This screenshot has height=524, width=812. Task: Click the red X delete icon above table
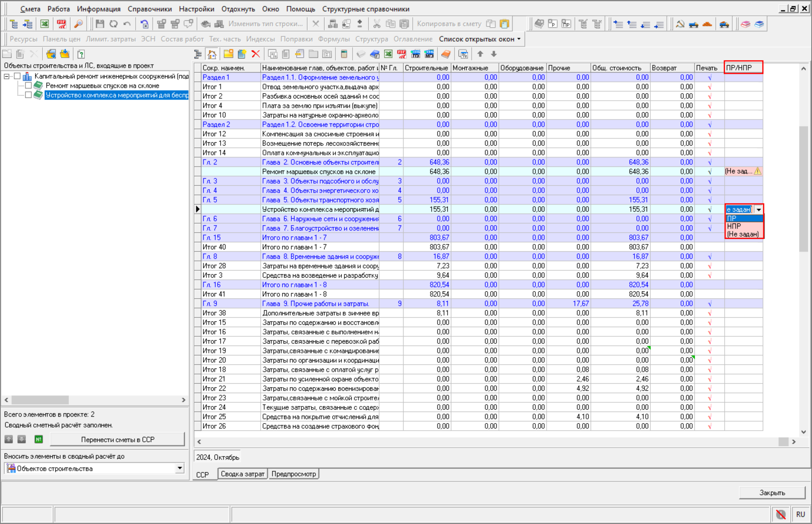click(256, 54)
